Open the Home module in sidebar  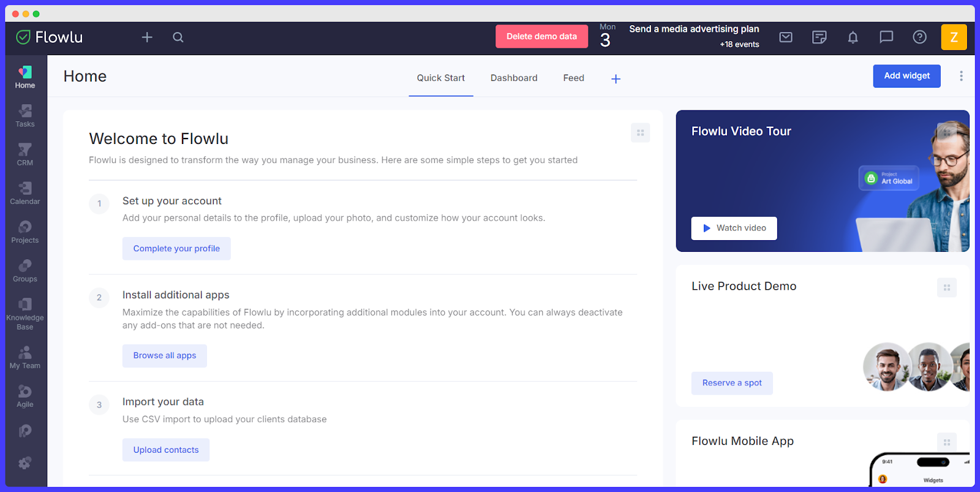(x=25, y=77)
